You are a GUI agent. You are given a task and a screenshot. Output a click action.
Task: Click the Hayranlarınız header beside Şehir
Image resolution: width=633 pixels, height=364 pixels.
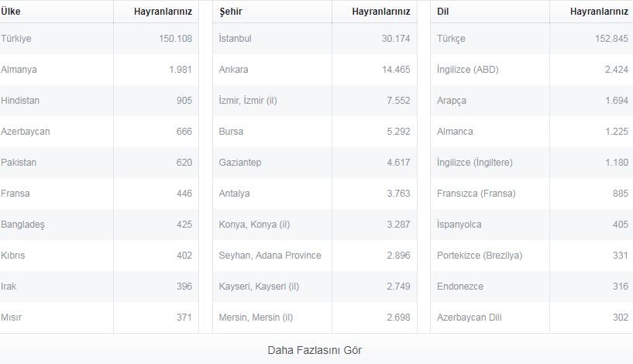click(380, 12)
